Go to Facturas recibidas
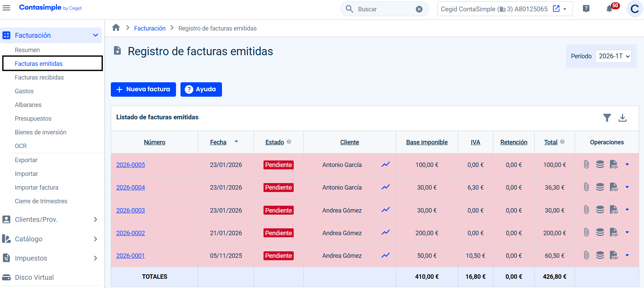This screenshot has width=644, height=288. pyautogui.click(x=39, y=77)
